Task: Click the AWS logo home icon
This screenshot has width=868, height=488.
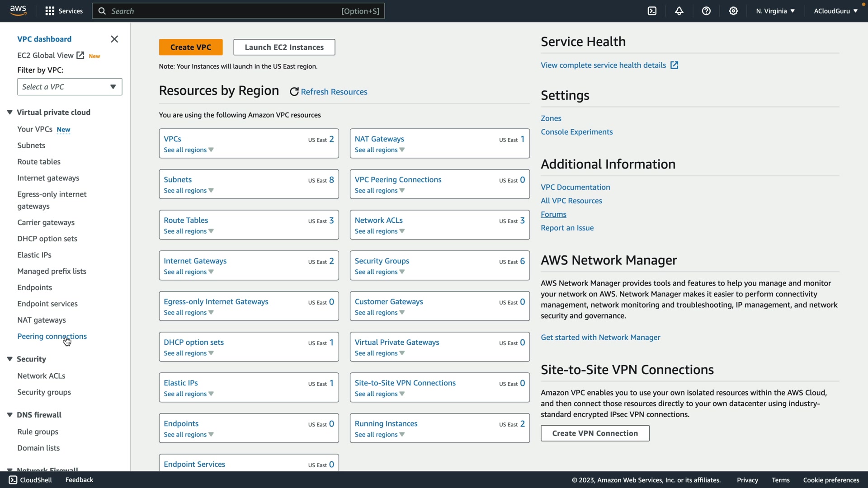Action: [x=18, y=11]
